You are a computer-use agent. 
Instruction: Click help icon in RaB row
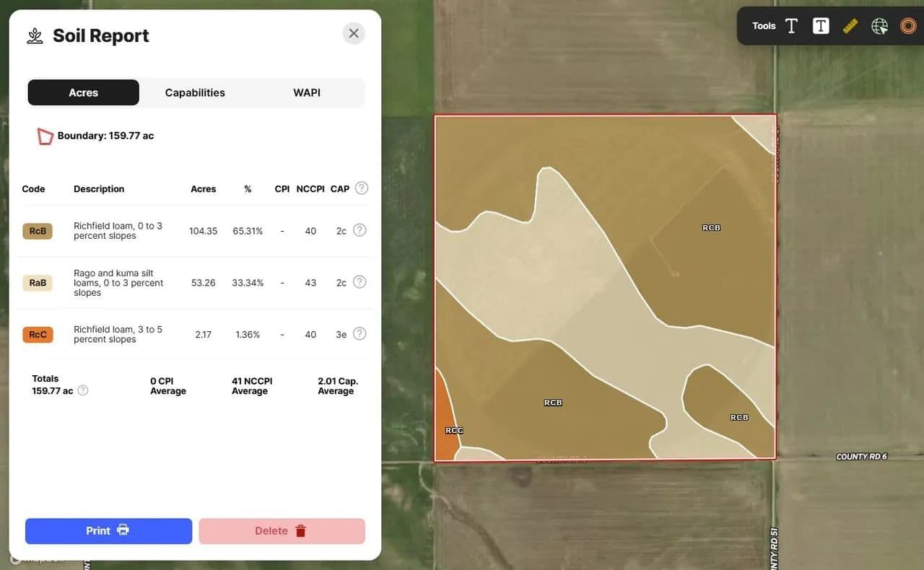(359, 282)
